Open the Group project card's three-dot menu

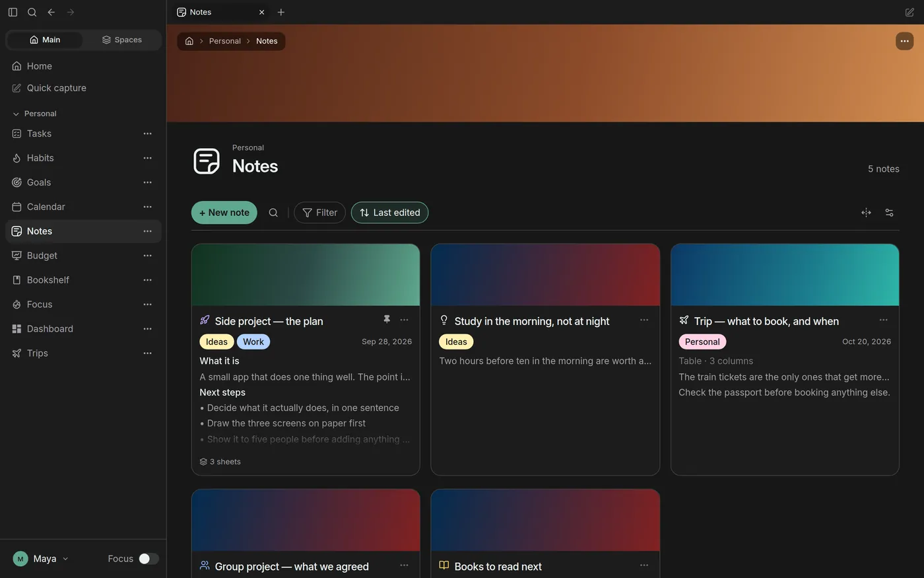click(x=404, y=565)
